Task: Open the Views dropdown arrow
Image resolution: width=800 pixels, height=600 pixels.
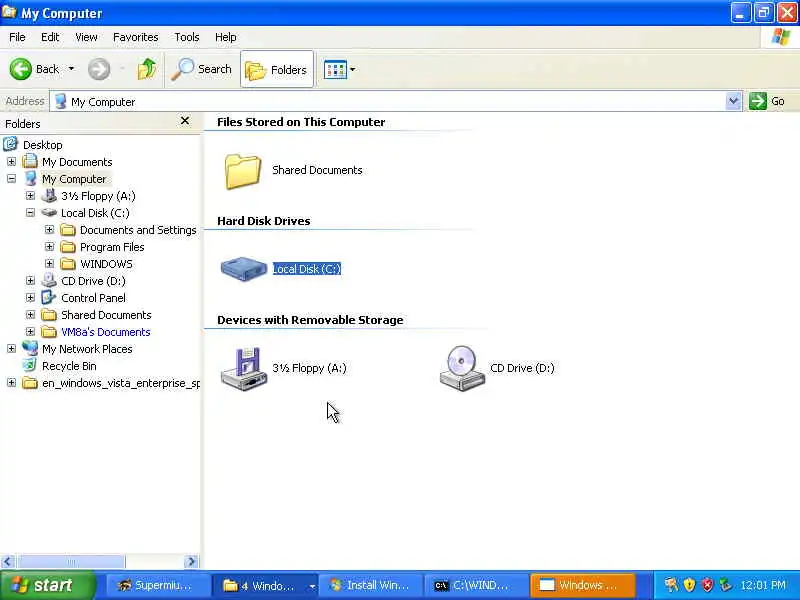Action: (353, 69)
